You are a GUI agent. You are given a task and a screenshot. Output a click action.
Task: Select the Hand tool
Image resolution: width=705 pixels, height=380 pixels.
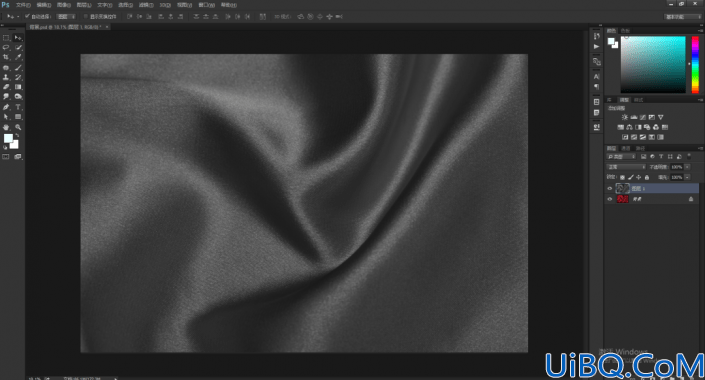point(6,127)
